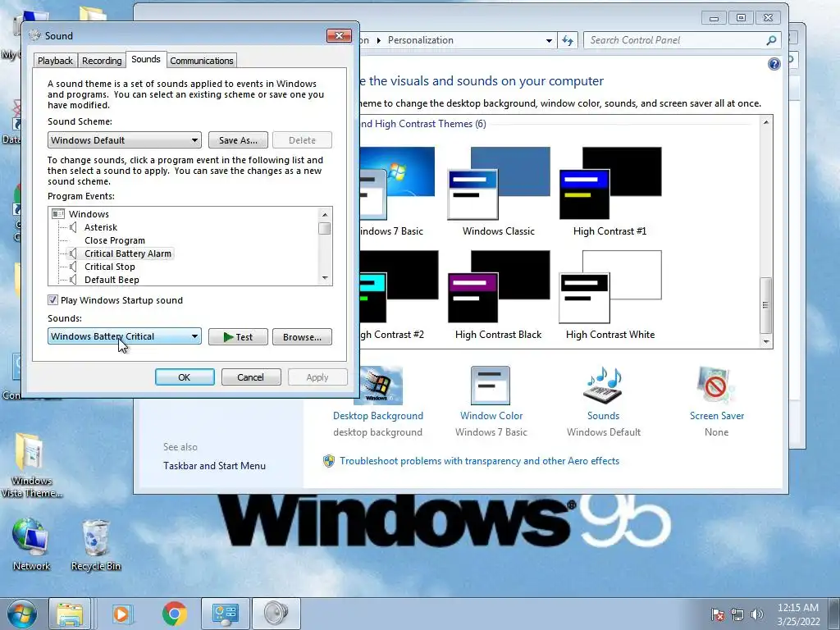Image resolution: width=840 pixels, height=630 pixels.
Task: Click the volume tray icon
Action: [757, 614]
